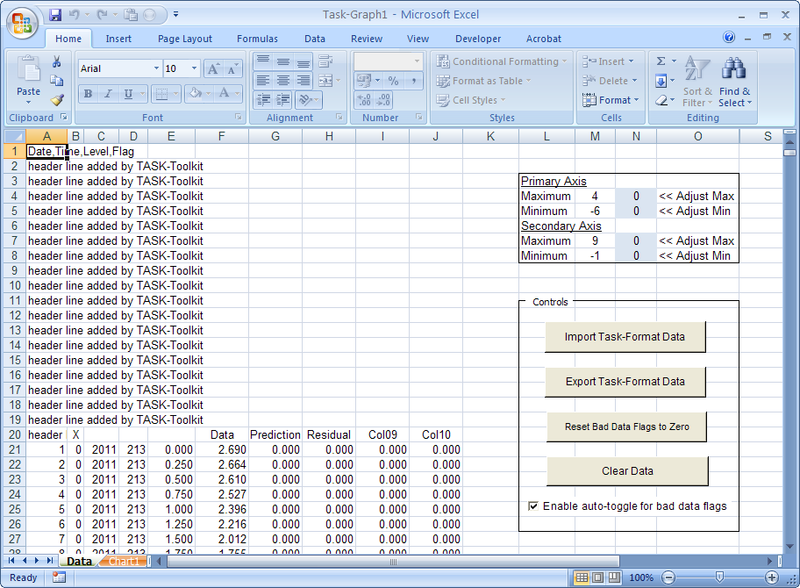Open the Formulas ribbon tab
800x588 pixels.
(257, 39)
